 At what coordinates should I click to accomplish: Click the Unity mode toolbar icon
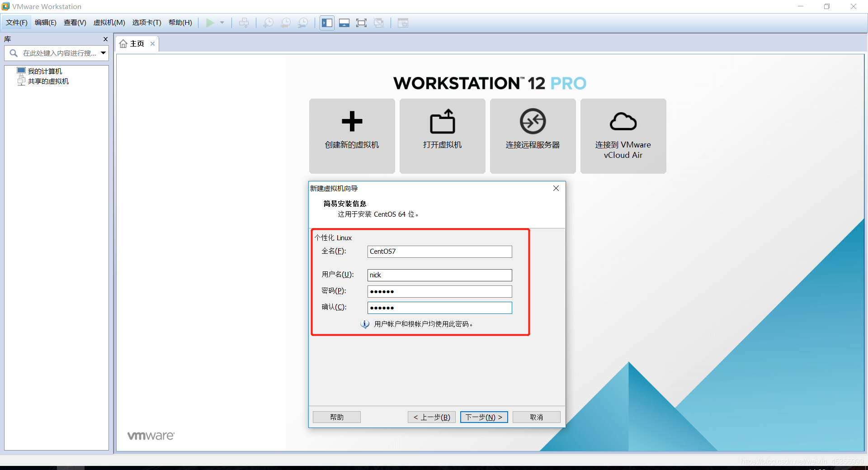(379, 23)
